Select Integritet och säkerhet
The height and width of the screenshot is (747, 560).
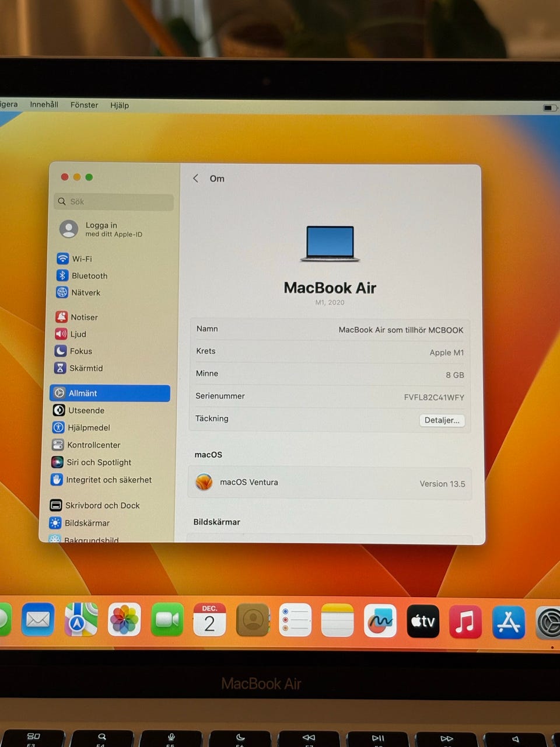108,480
